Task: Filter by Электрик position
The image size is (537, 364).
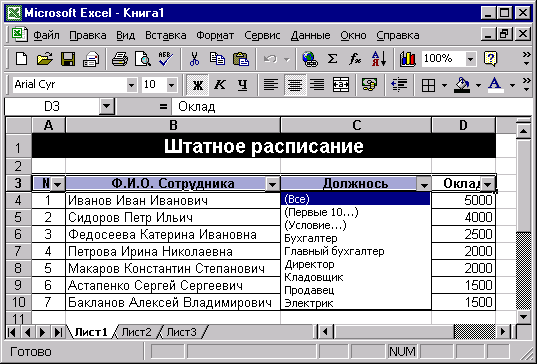Action: 355,303
